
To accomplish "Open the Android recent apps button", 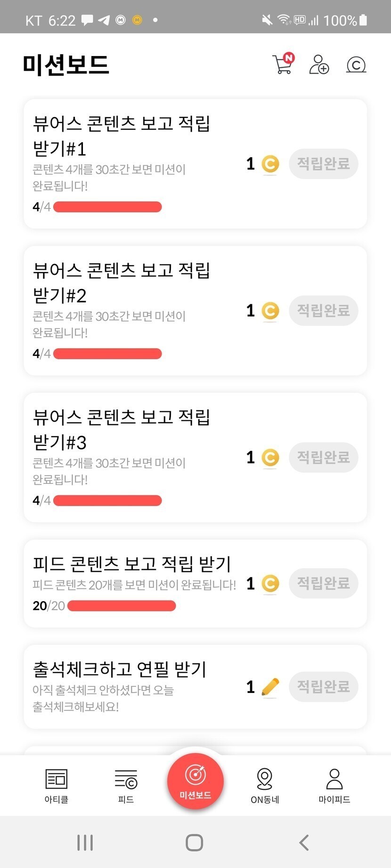I will point(85,843).
